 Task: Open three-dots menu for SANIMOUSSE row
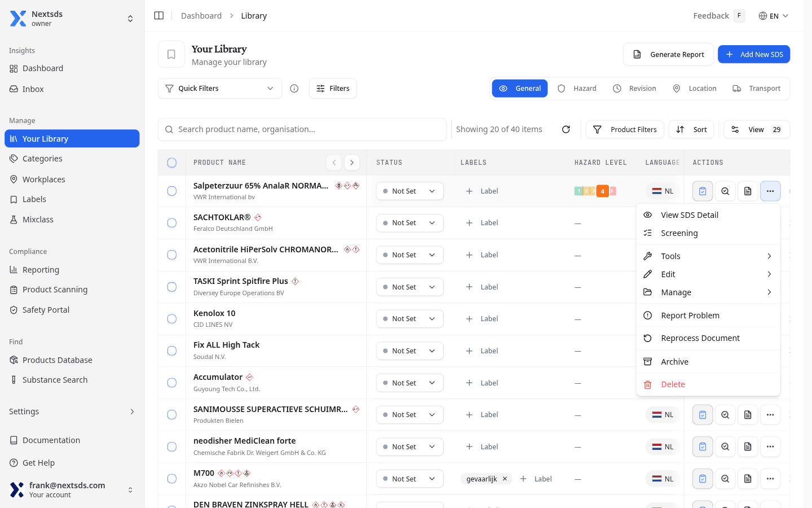(770, 415)
